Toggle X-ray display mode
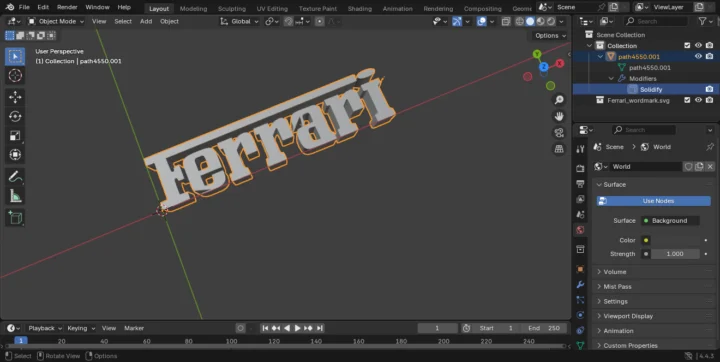720x362 pixels. tap(506, 22)
